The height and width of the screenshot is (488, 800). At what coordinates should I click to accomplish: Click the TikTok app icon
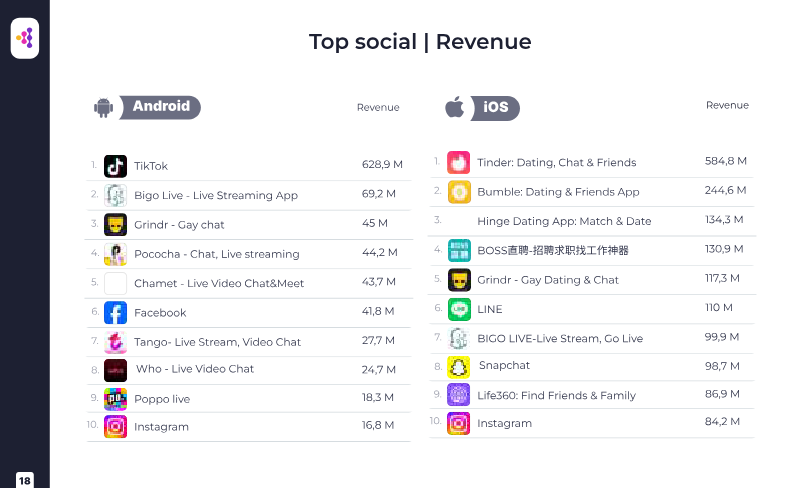pos(115,166)
